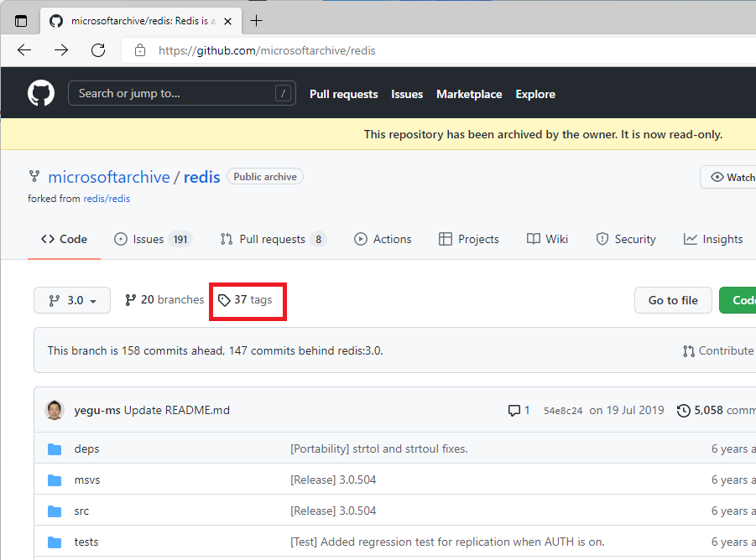Screen dimensions: 756x560
Task: Open the yegu-ms author link
Action: coord(96,410)
